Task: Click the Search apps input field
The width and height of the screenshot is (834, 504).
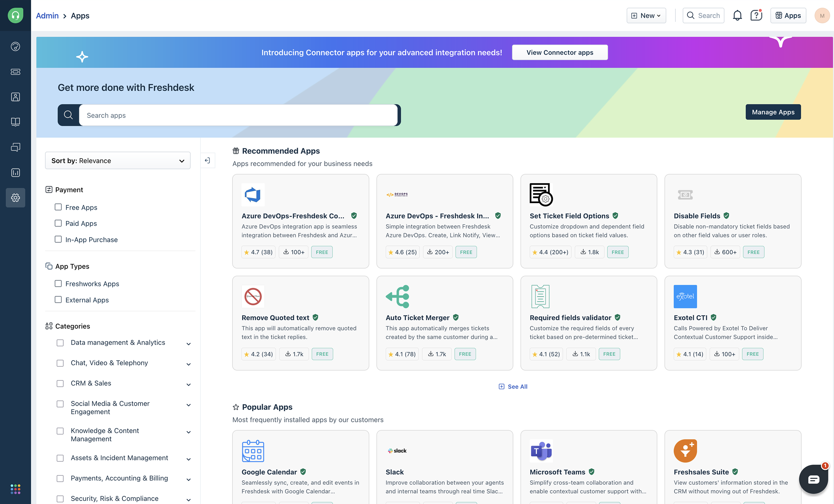Action: click(238, 115)
